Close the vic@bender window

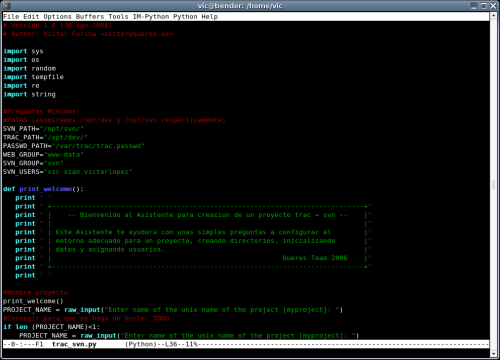[x=493, y=6]
